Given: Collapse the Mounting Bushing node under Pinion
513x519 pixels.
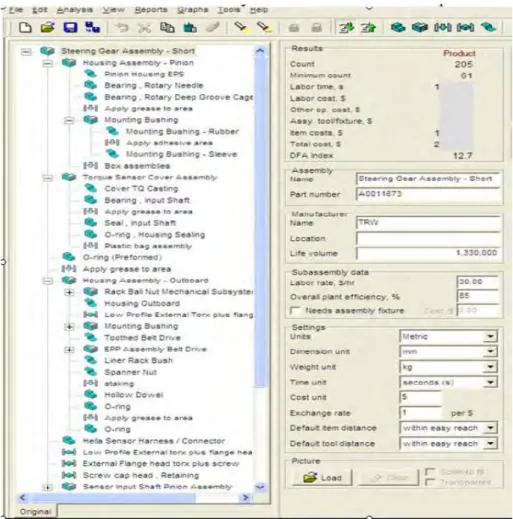Looking at the screenshot, I should (x=69, y=120).
